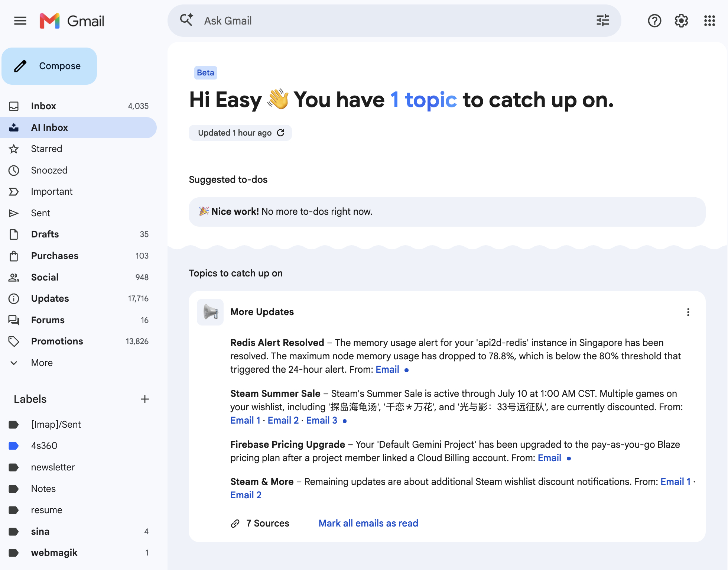This screenshot has height=570, width=728.
Task: Click 7 Sources link
Action: click(x=260, y=523)
